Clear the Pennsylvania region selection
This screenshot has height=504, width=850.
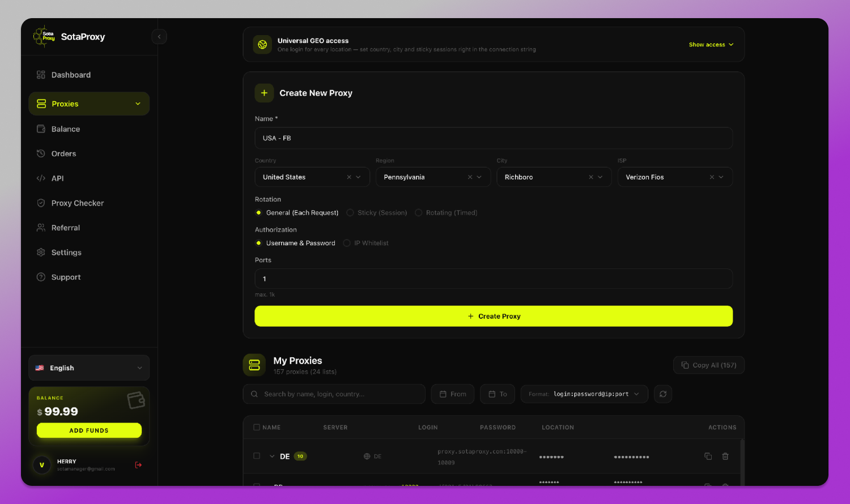(x=470, y=177)
